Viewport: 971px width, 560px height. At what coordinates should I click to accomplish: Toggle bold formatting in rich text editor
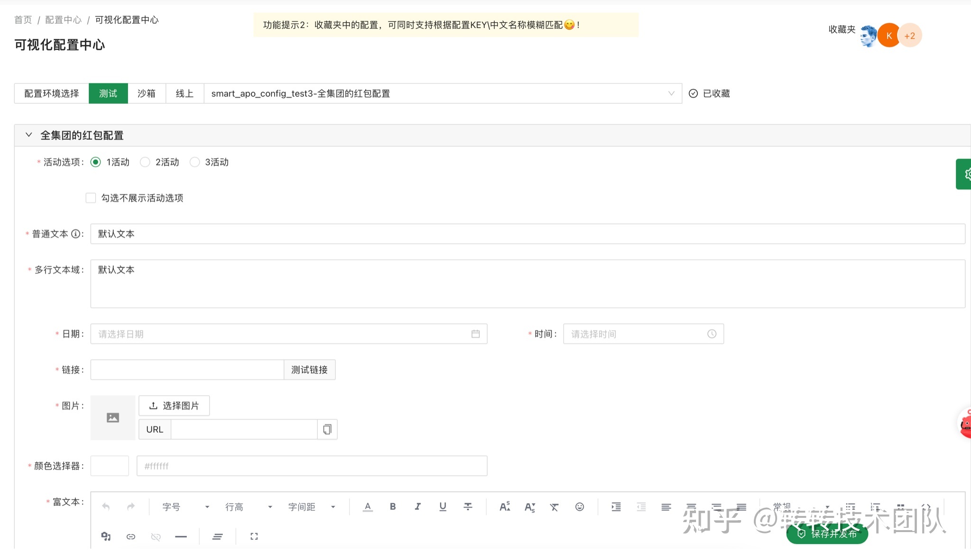point(393,506)
